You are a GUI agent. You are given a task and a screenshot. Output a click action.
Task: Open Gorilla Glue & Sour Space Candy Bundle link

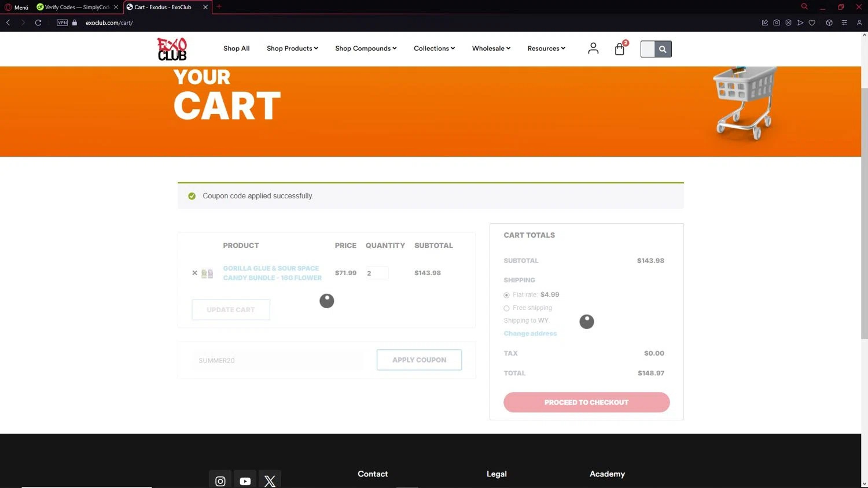[x=272, y=273]
